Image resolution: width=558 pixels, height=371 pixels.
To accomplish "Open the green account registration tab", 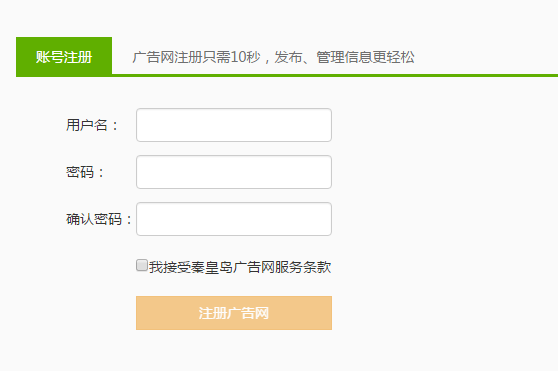I will pos(64,56).
